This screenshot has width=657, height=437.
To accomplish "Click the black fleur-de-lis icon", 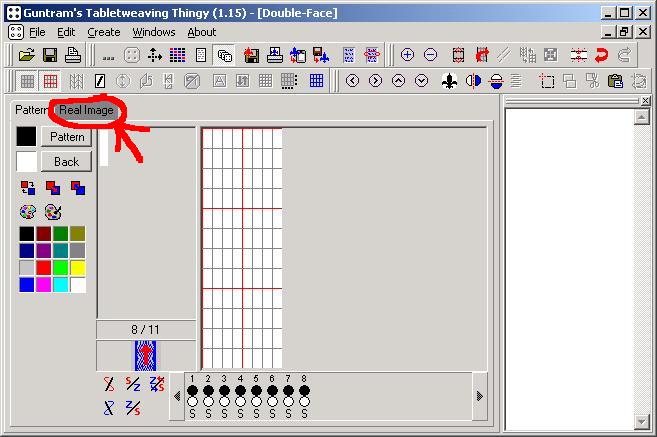I will (x=450, y=80).
